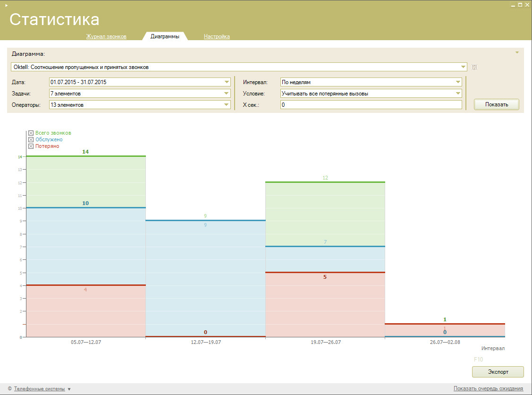Click the arrow next to Телефонные системы
Screen dimensions: 532x395
click(69, 389)
